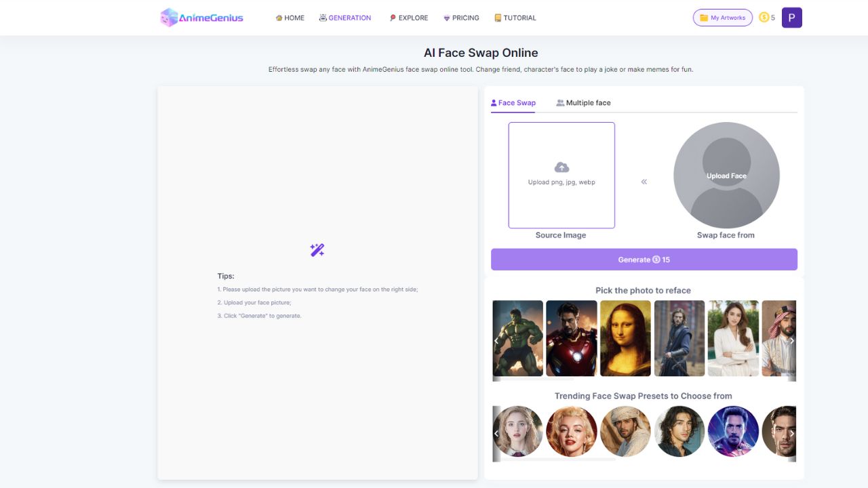Select the Iron Man armor photo to reface
Viewport: 868px width, 488px height.
pos(572,338)
